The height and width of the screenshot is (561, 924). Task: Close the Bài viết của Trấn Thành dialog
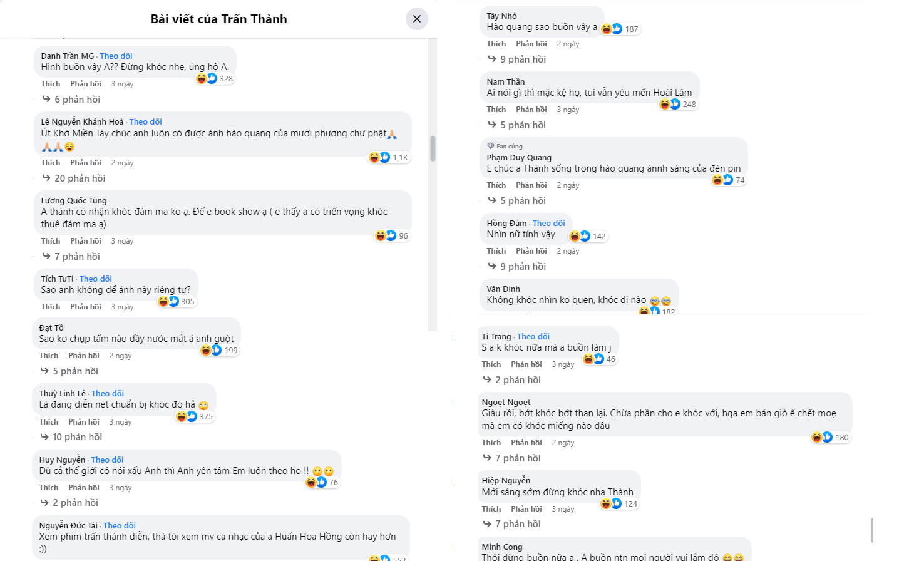pyautogui.click(x=417, y=19)
